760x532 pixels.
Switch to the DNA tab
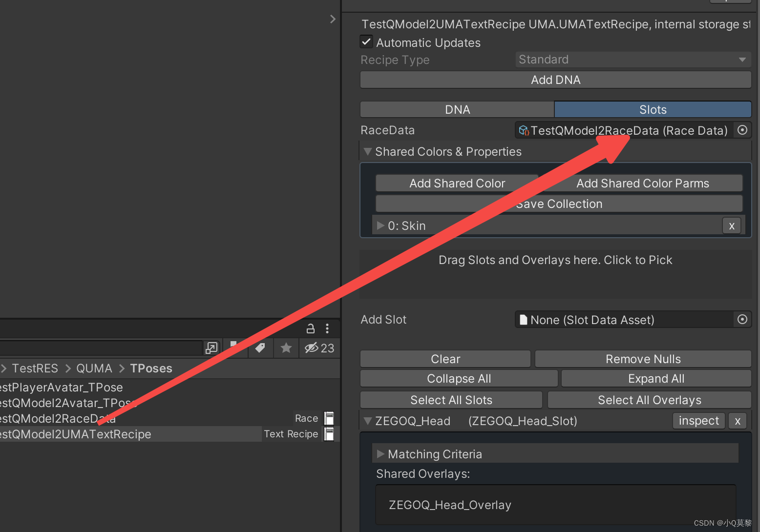[457, 109]
